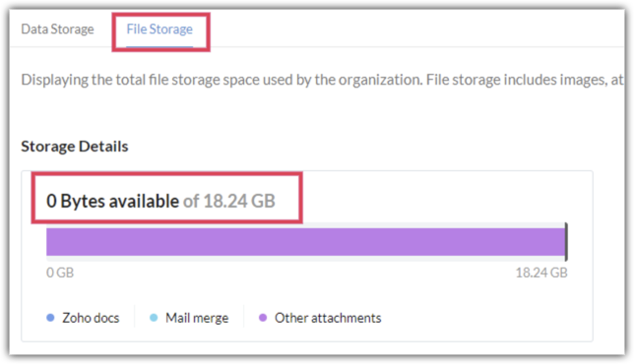The width and height of the screenshot is (634, 364).
Task: Click the 0 Bytes available text
Action: 112,201
